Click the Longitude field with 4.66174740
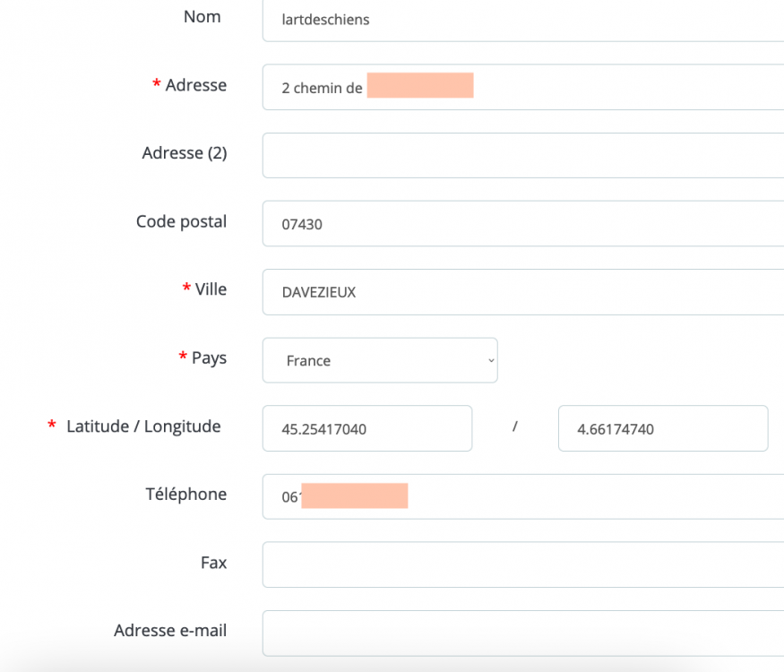 (662, 428)
